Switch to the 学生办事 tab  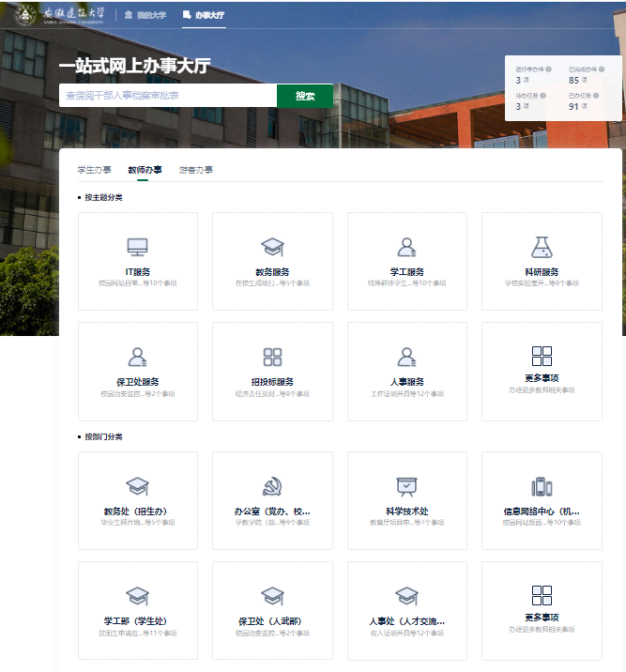(94, 170)
